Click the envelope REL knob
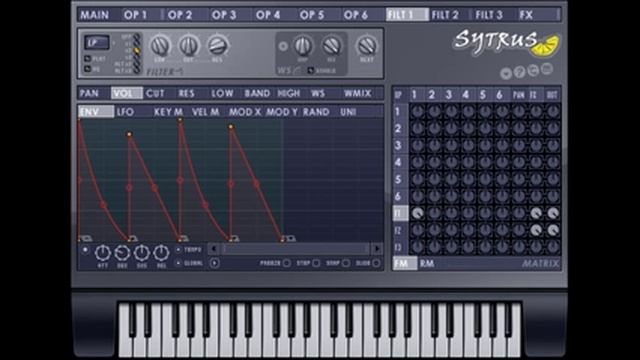Image resolution: width=640 pixels, height=360 pixels. [161, 253]
